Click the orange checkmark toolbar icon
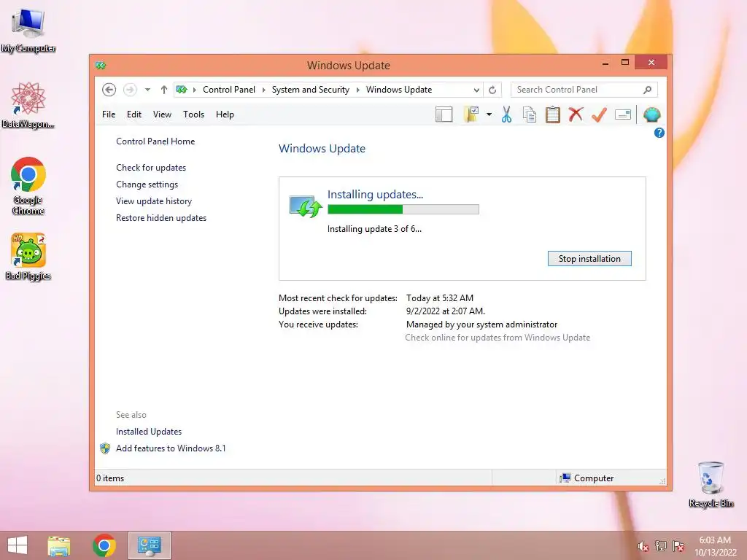Image resolution: width=747 pixels, height=560 pixels. pyautogui.click(x=600, y=114)
